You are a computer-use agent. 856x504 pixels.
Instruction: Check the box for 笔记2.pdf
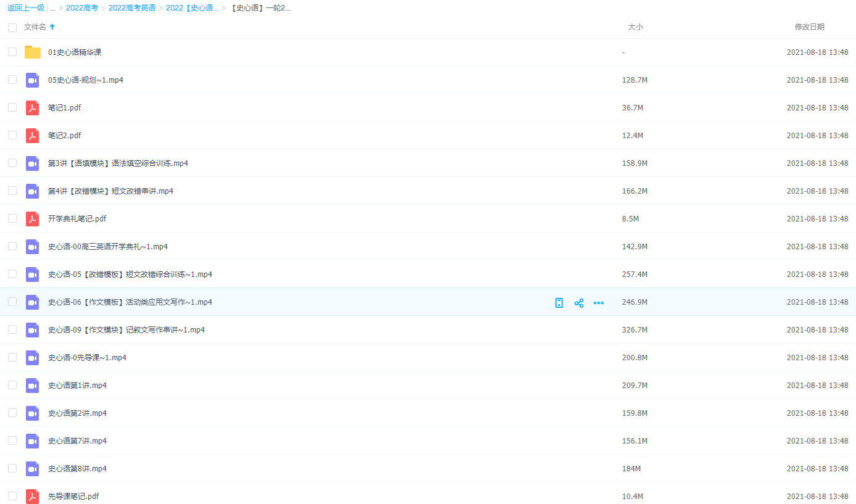pyautogui.click(x=12, y=135)
